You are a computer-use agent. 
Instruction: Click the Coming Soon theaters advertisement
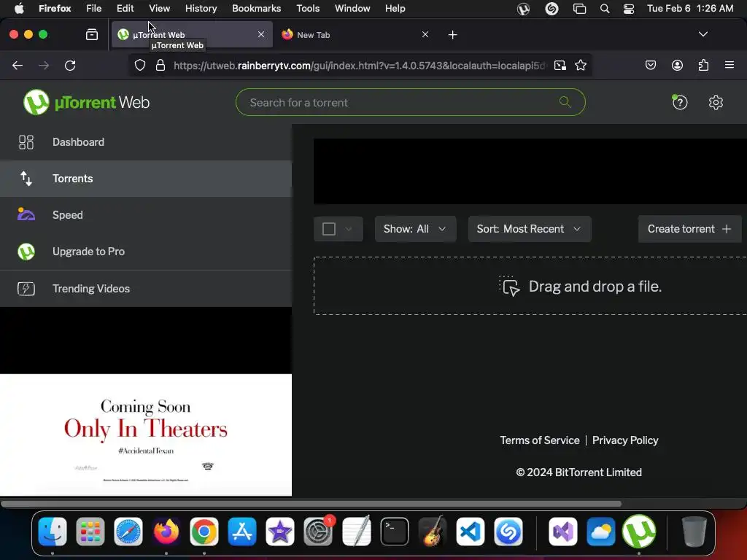(x=146, y=435)
